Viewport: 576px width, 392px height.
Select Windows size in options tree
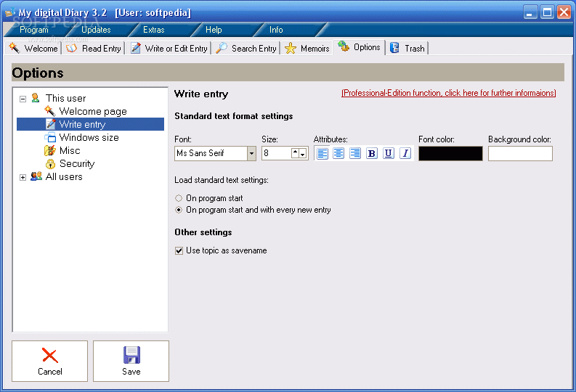(89, 138)
